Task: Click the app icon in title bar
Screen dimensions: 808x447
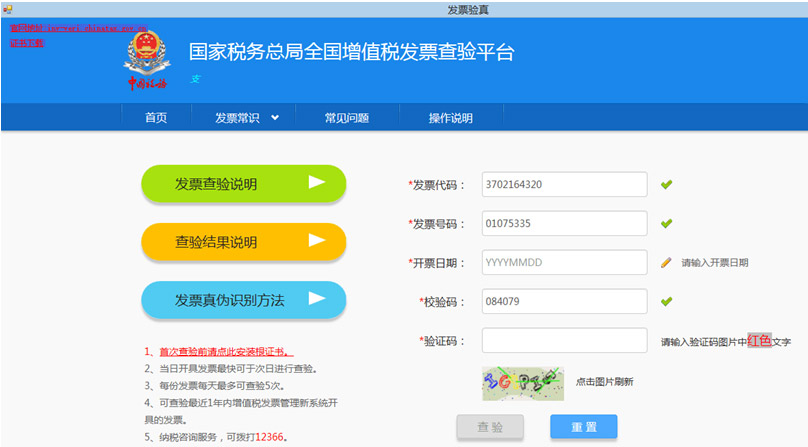Action: (7, 9)
